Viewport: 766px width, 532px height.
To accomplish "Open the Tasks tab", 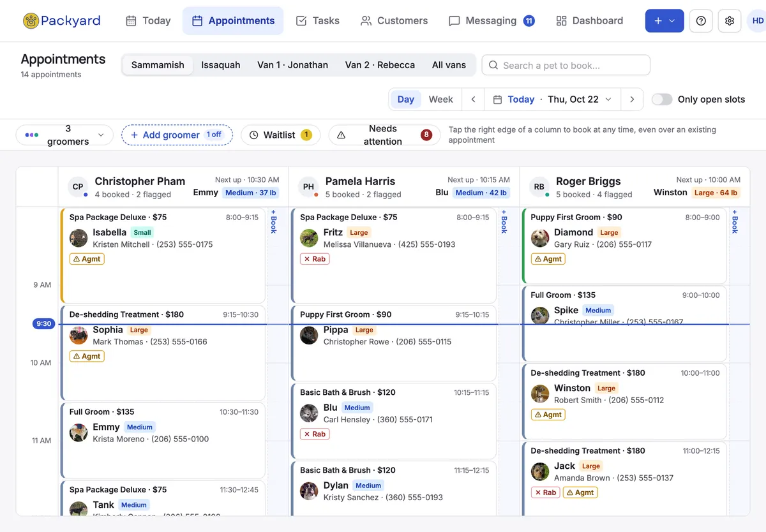I will (317, 21).
